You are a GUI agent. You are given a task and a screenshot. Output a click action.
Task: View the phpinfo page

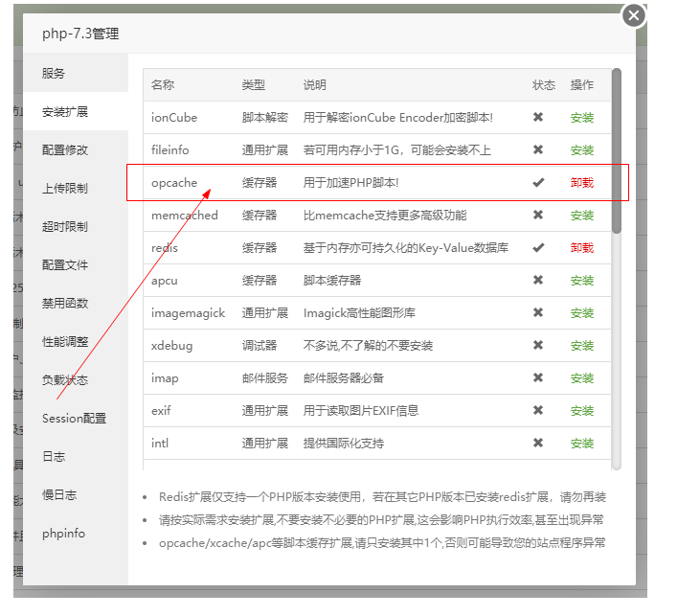[x=63, y=533]
